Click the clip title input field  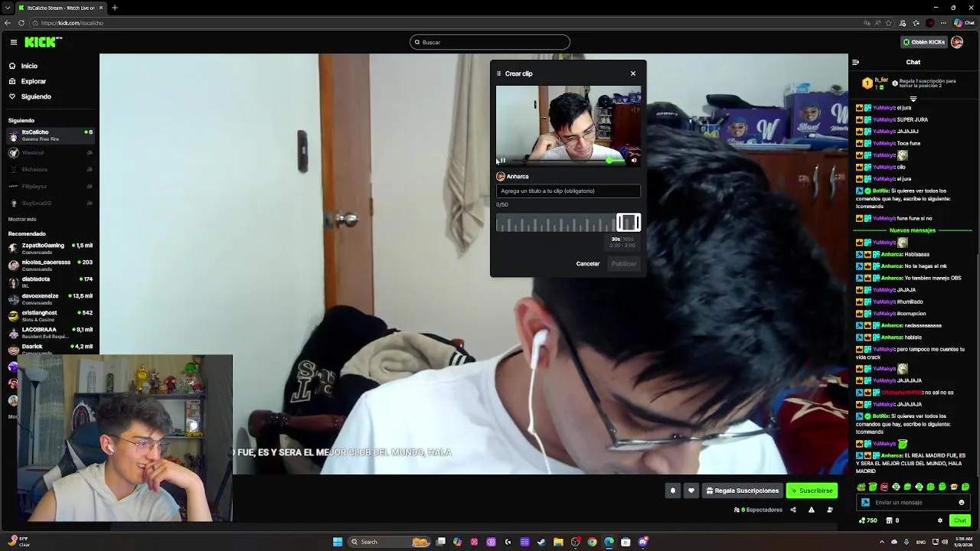(x=568, y=191)
